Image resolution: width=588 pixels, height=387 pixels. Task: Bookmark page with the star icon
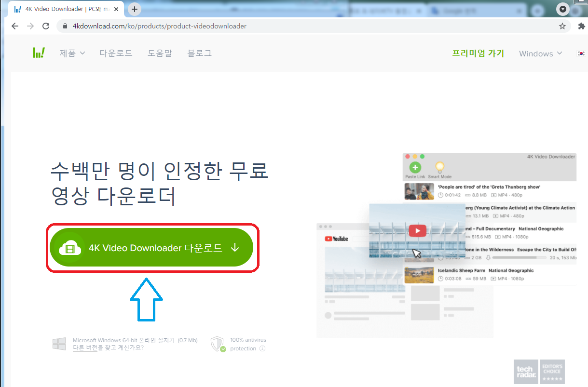coord(562,26)
